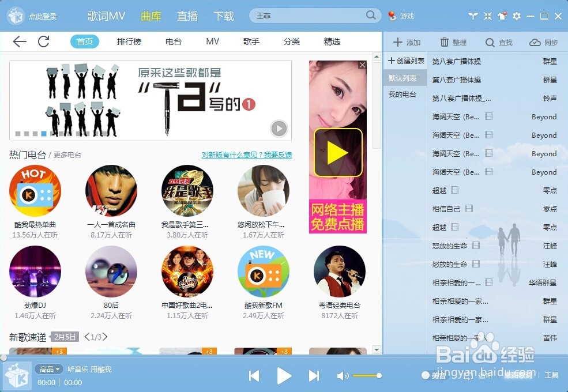
Task: Start playback with the Play button
Action: click(x=284, y=376)
